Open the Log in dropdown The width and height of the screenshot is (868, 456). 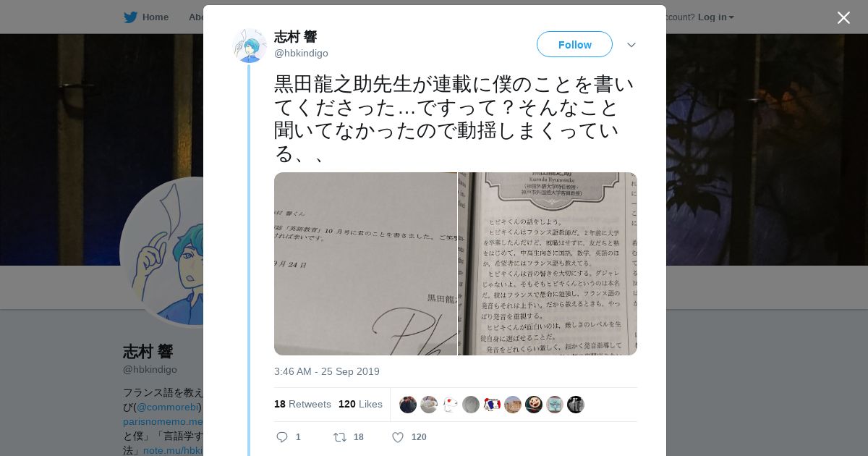click(716, 17)
